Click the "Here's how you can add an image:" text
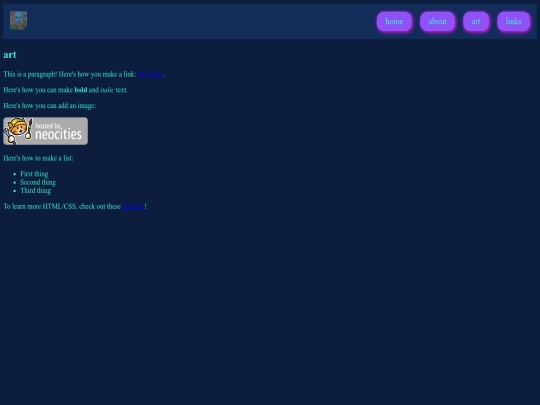 50,106
